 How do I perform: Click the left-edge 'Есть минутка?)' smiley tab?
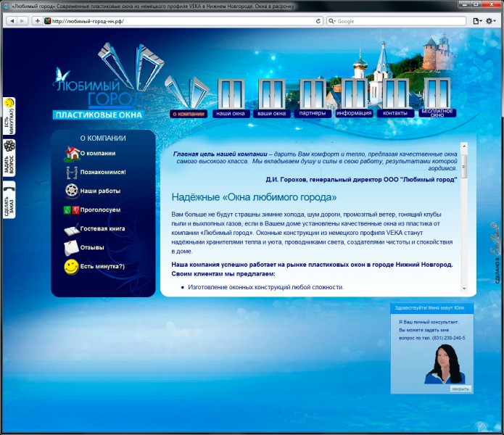coord(9,116)
